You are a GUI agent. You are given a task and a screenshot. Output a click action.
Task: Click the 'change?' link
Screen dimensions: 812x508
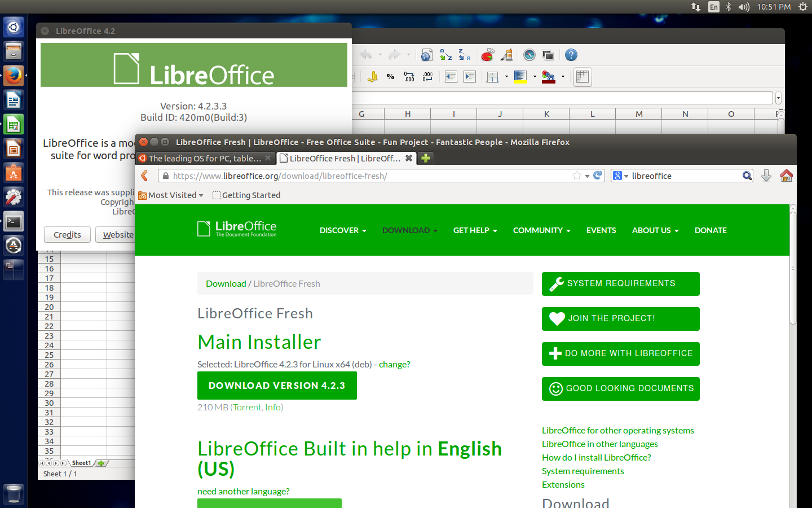395,364
